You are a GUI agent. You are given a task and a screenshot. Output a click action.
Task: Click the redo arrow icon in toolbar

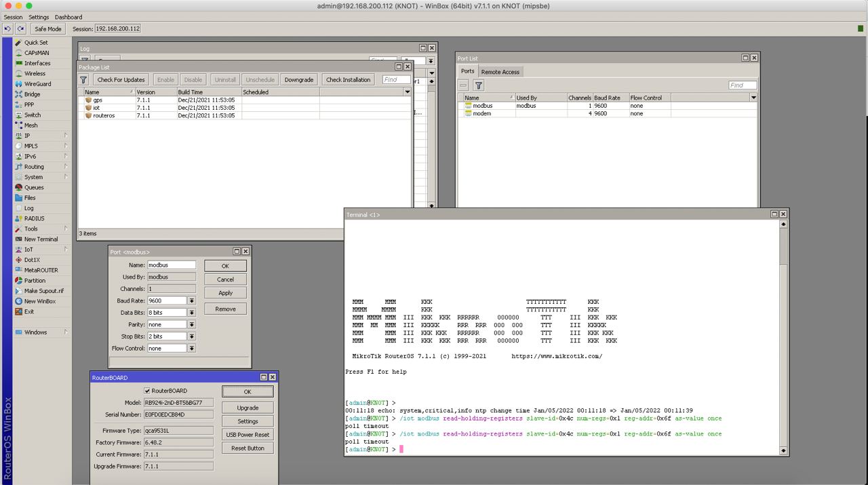20,28
